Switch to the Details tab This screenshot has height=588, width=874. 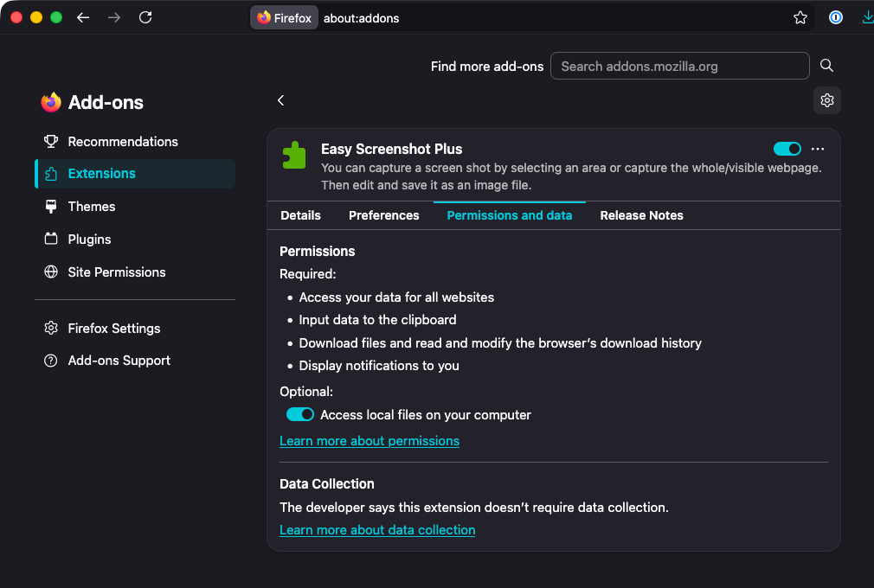point(300,215)
